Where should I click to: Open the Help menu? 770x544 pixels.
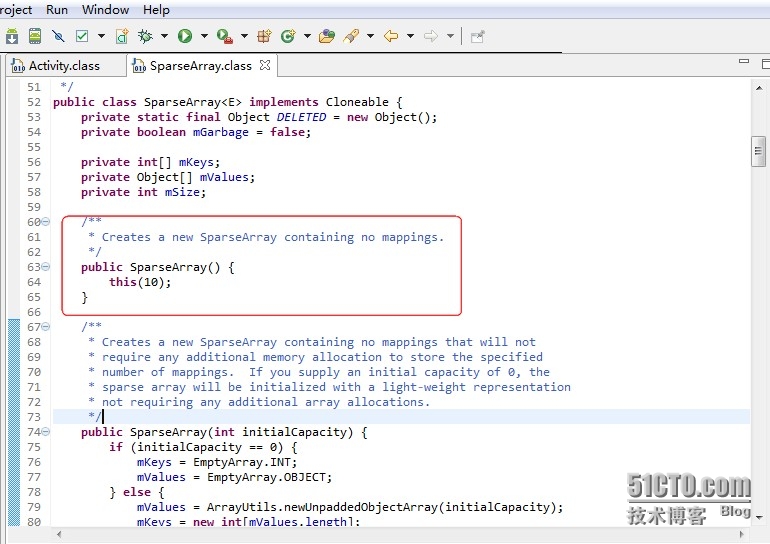tap(156, 9)
